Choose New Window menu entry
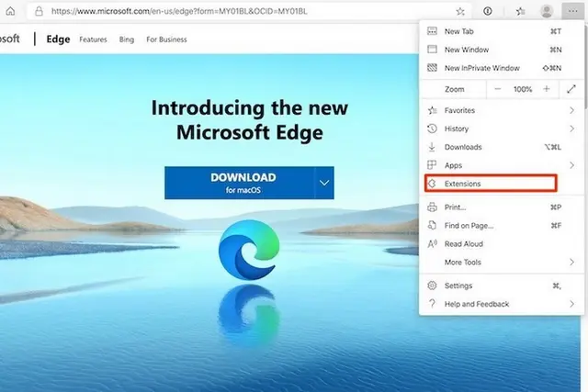This screenshot has width=588, height=392. pyautogui.click(x=502, y=50)
